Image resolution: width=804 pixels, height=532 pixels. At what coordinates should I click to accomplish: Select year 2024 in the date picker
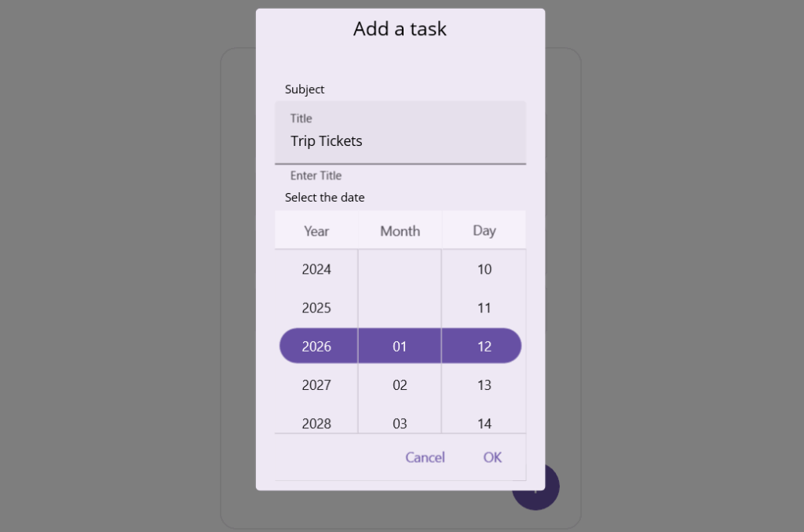(316, 268)
